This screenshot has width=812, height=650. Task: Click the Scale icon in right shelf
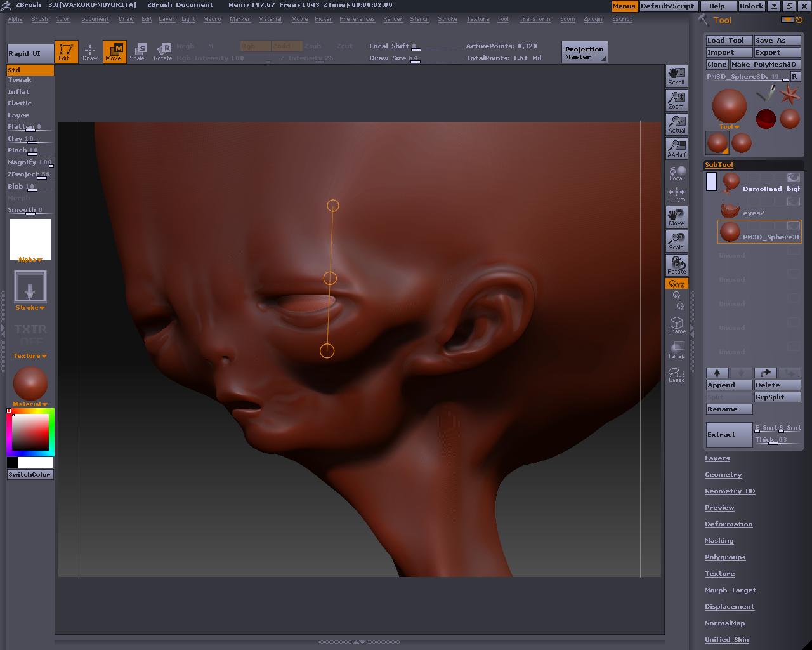pyautogui.click(x=676, y=241)
